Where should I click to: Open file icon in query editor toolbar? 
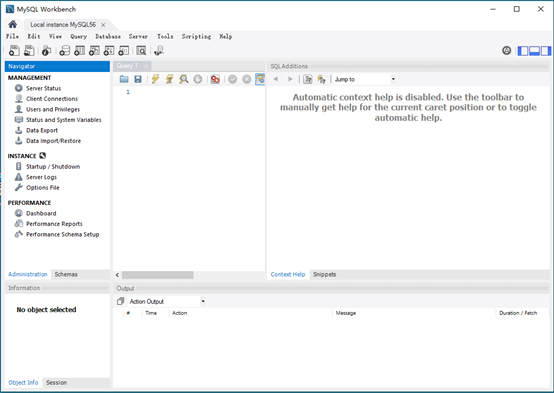coord(124,79)
